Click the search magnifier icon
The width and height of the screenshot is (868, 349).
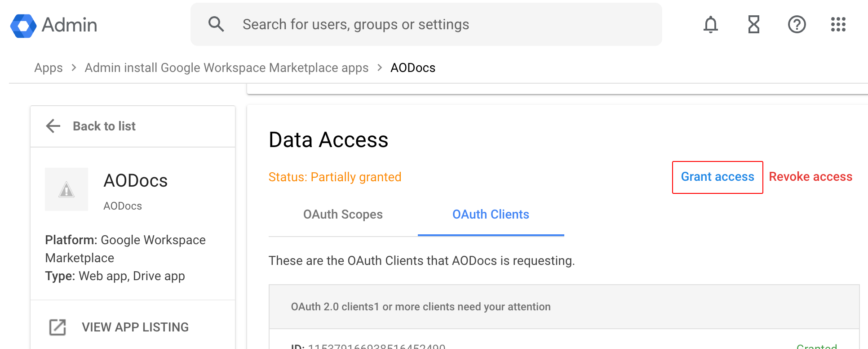pos(216,24)
